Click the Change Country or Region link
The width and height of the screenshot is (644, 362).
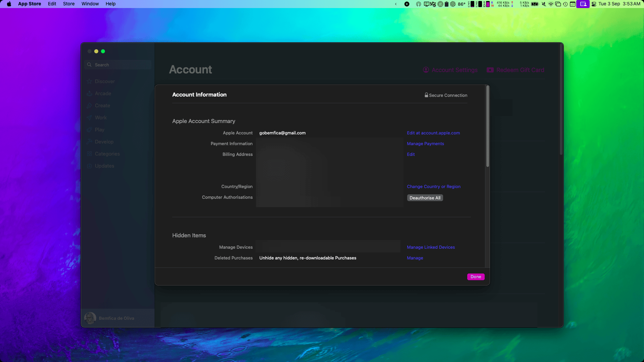click(433, 186)
